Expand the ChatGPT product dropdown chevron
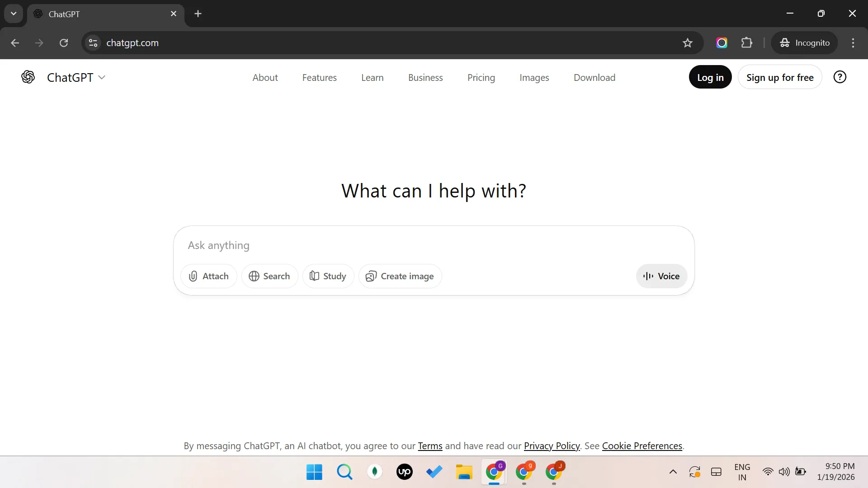 102,77
